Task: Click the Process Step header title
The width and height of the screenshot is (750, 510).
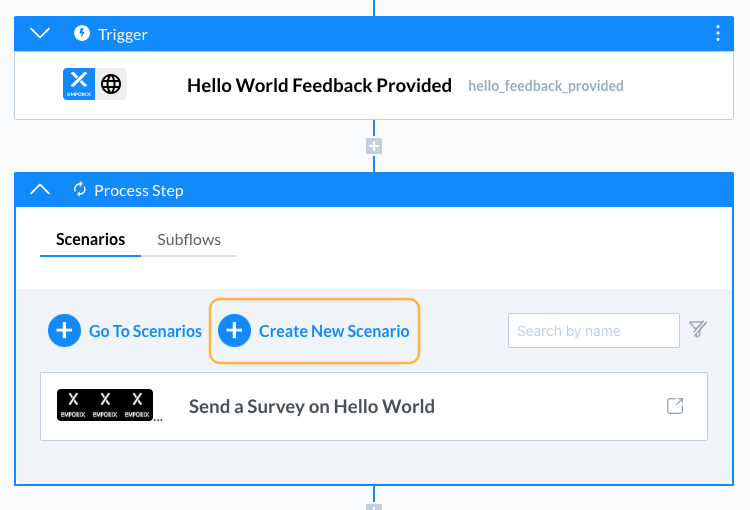Action: [139, 190]
